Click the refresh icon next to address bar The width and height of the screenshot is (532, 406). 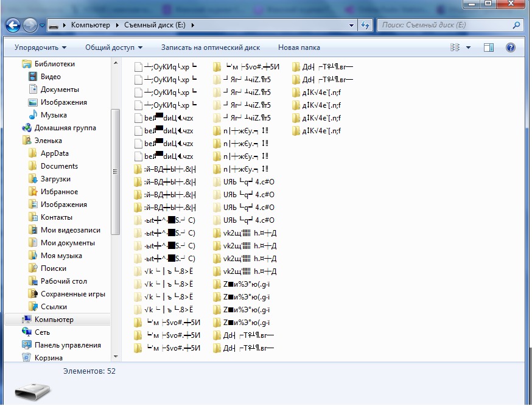(365, 26)
